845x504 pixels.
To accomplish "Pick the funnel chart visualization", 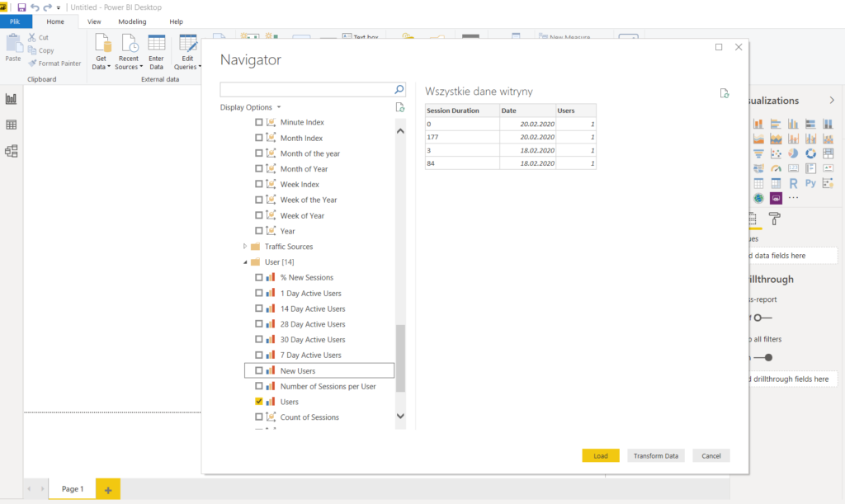I will pos(758,153).
